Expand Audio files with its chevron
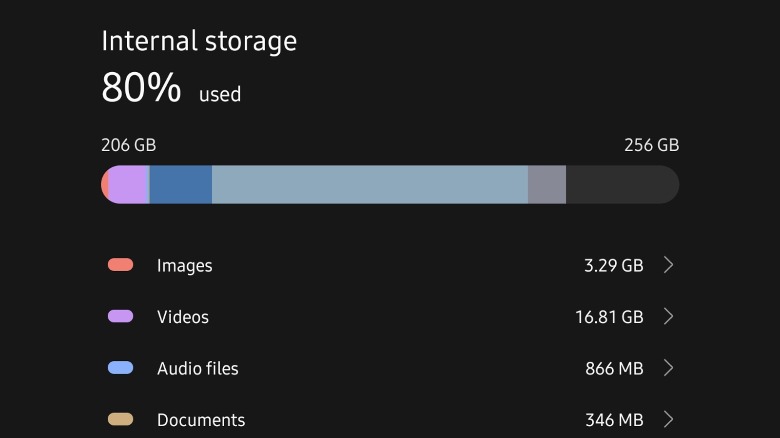Screen dimensions: 780x438 669,368
